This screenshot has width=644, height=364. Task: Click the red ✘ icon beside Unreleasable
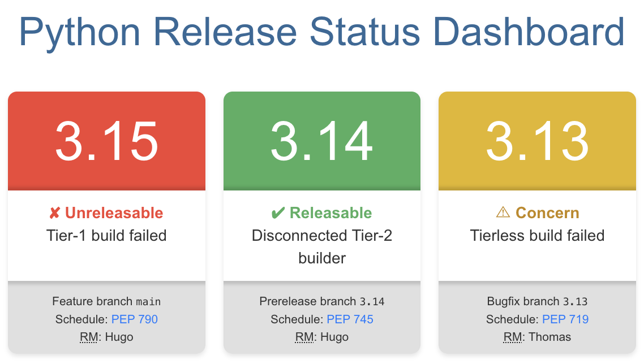pos(55,213)
